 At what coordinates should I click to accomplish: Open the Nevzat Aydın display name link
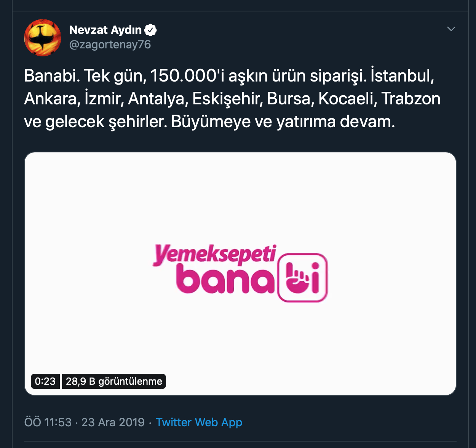click(x=105, y=30)
